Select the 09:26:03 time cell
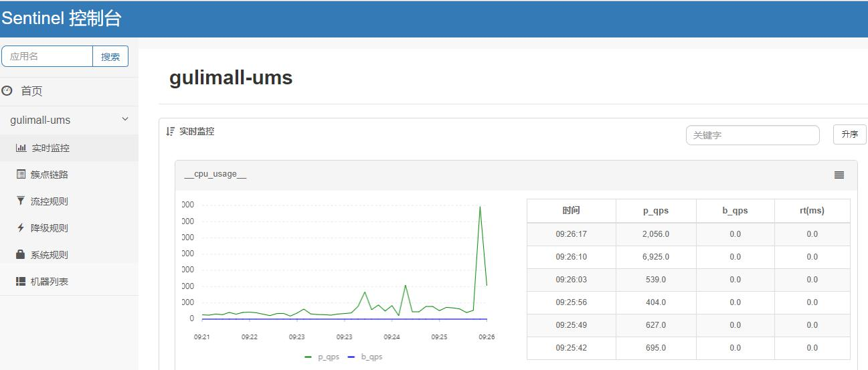 coord(572,280)
